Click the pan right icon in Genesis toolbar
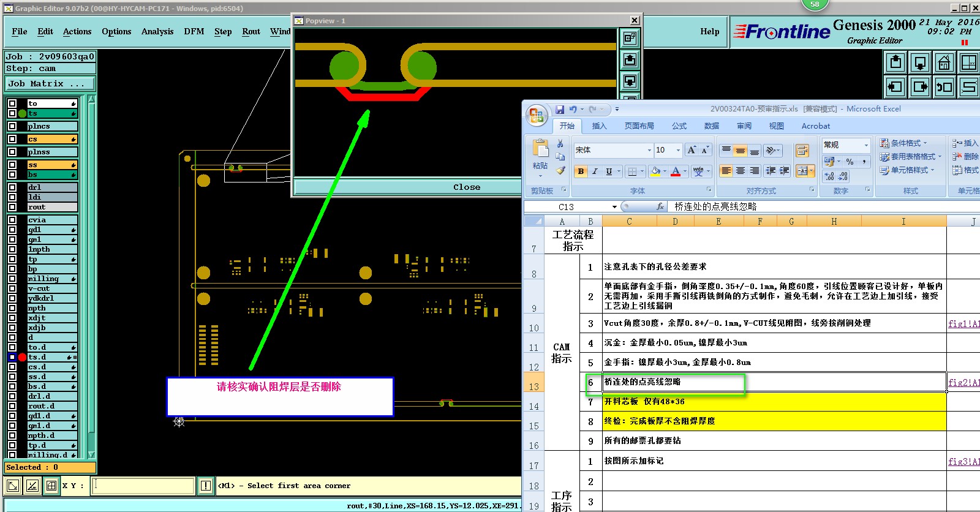The height and width of the screenshot is (512, 980). click(920, 86)
